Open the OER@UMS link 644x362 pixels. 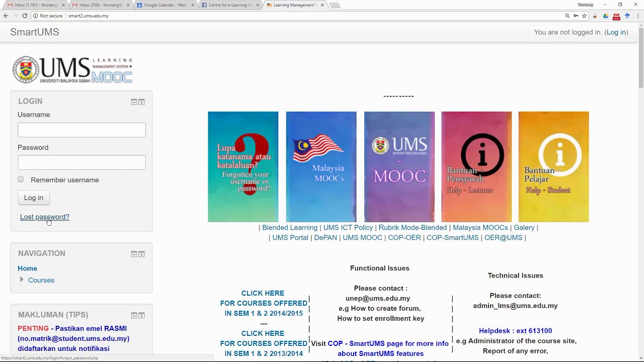504,238
